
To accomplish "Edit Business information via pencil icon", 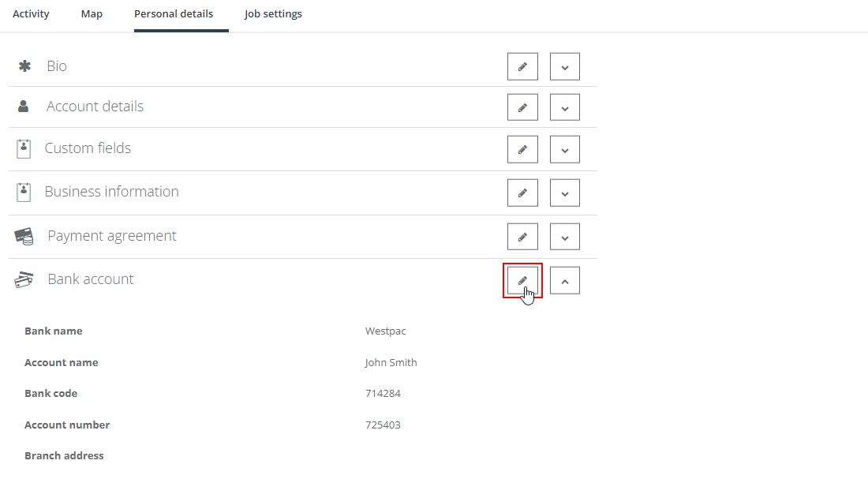I will 522,193.
